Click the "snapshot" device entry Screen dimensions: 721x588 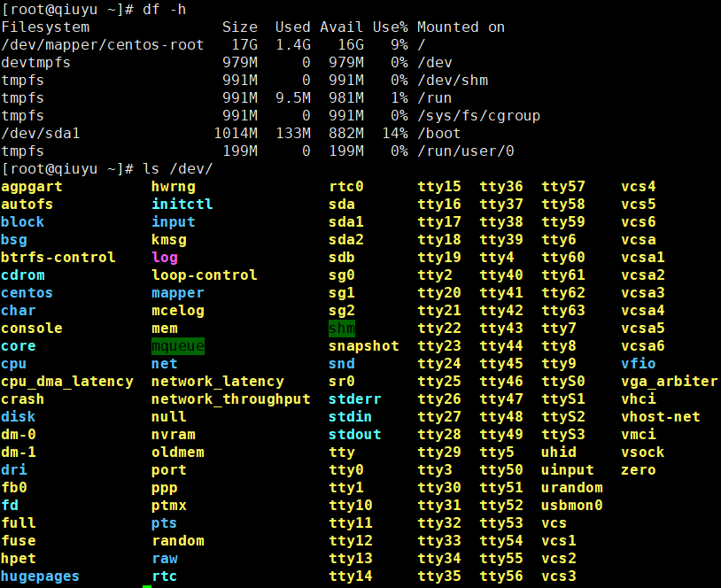pos(364,346)
